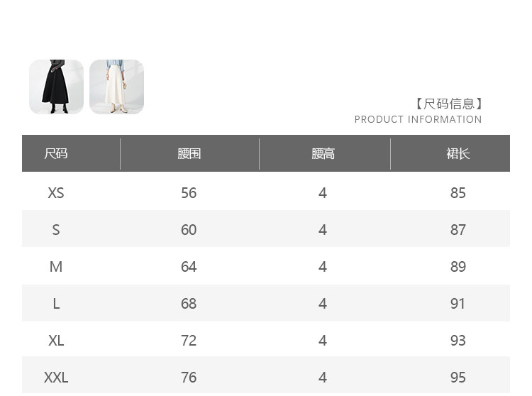Select the M size row label
The height and width of the screenshot is (396, 532).
(x=56, y=267)
